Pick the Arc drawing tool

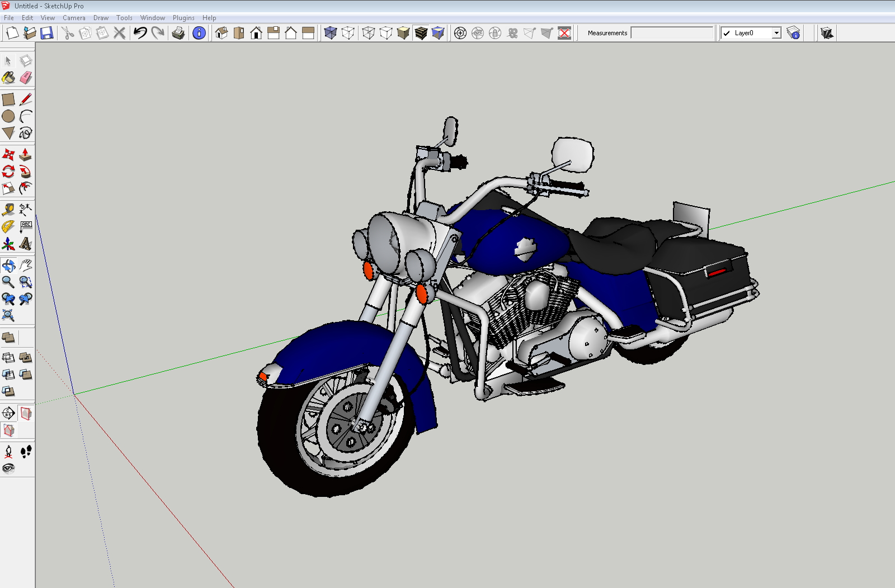[26, 116]
